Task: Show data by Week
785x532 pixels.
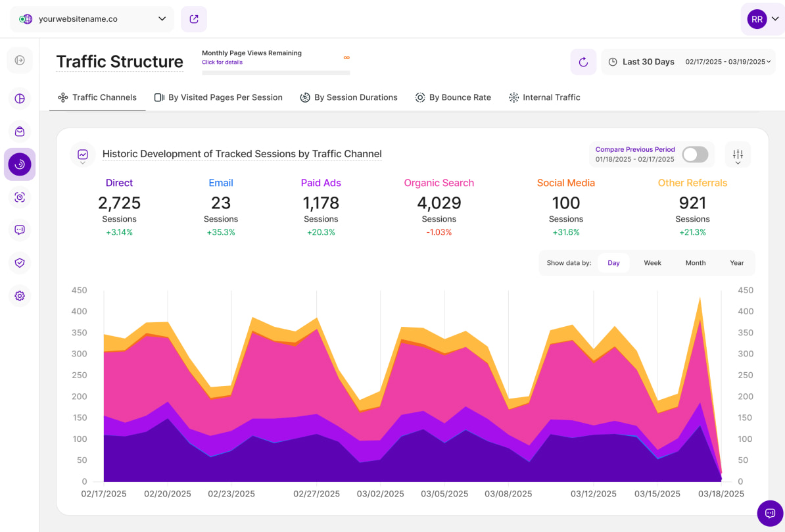Action: pyautogui.click(x=652, y=263)
